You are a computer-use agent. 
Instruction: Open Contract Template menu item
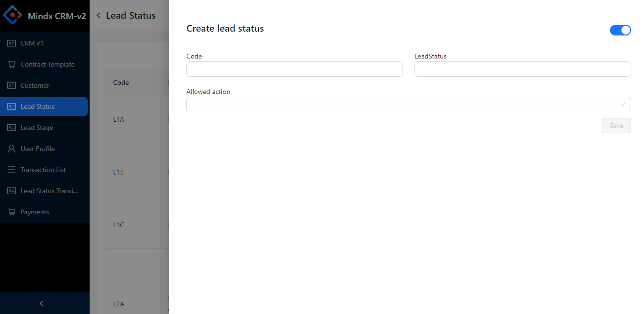[x=44, y=64]
